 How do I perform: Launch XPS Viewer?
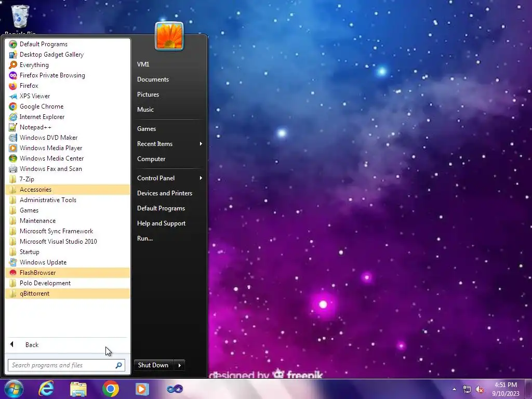pos(68,96)
